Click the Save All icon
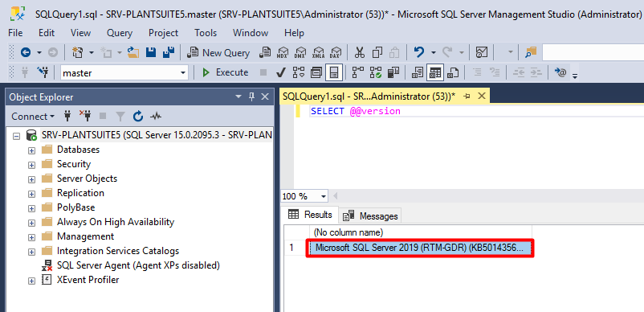Screen dimensions: 644x312 [168, 52]
